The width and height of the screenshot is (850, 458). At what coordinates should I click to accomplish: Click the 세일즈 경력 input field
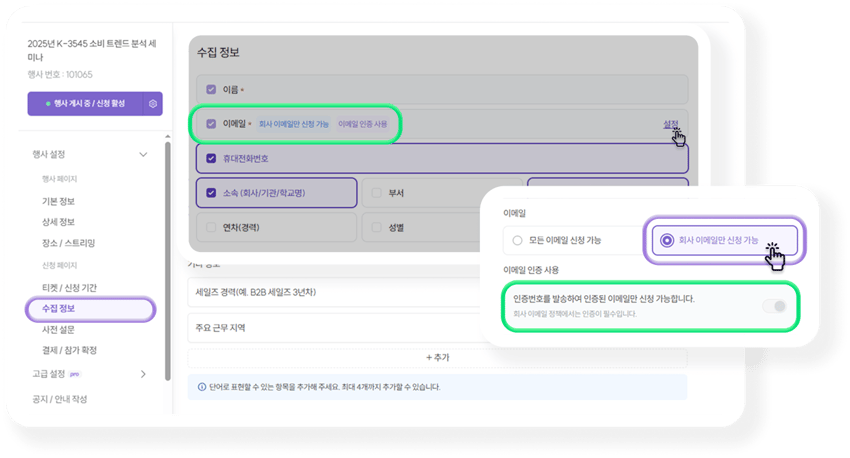click(333, 292)
